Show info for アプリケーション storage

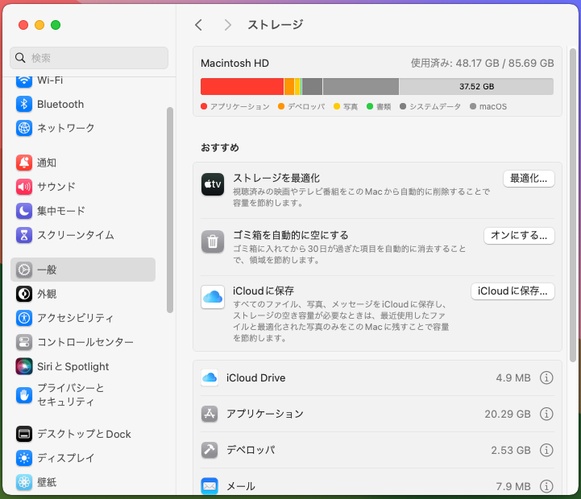pos(546,414)
